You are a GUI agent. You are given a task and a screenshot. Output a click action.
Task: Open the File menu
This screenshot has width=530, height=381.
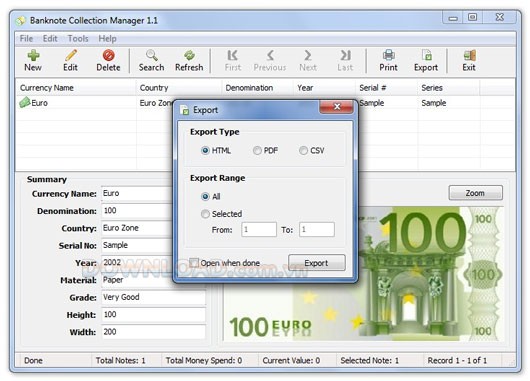pyautogui.click(x=26, y=39)
